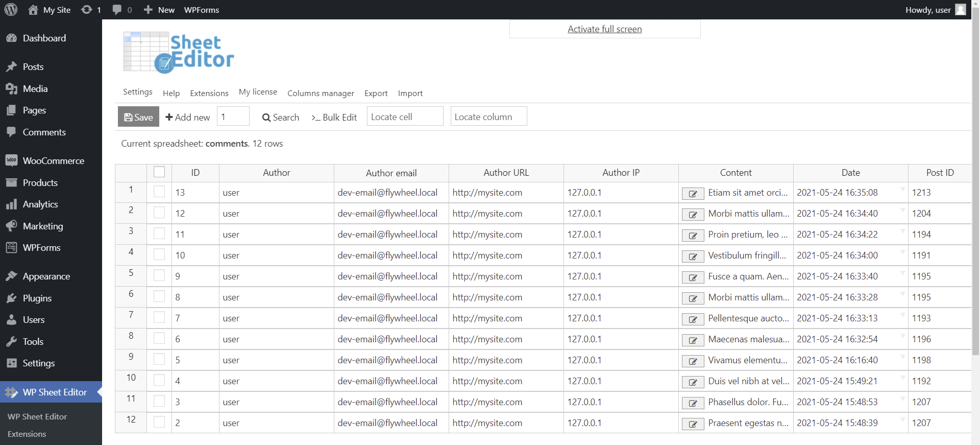Screen dimensions: 980x445
Task: Open the Posts pin icon
Action: click(11, 67)
